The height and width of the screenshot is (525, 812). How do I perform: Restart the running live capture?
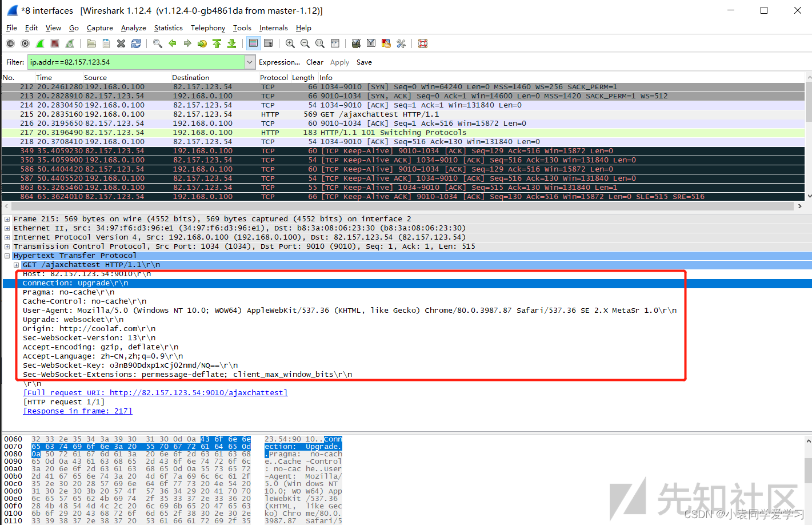(70, 43)
